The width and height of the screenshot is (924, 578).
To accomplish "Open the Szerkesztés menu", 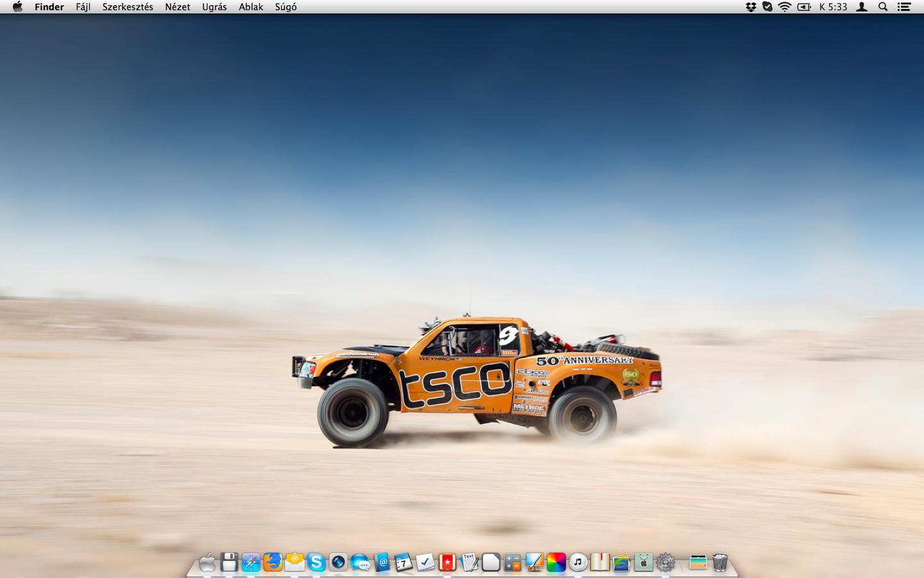I will click(128, 7).
